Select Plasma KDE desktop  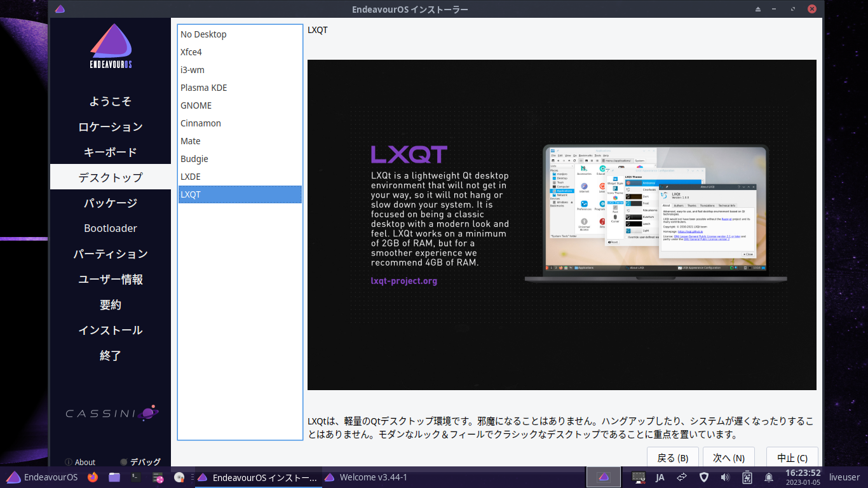[x=240, y=88]
